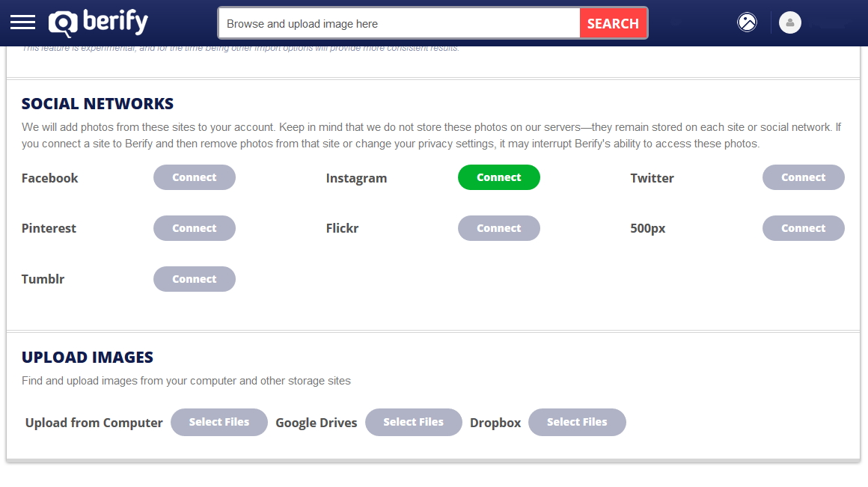Viewport: 868px width, 487px height.
Task: Connect the Facebook account
Action: (195, 177)
